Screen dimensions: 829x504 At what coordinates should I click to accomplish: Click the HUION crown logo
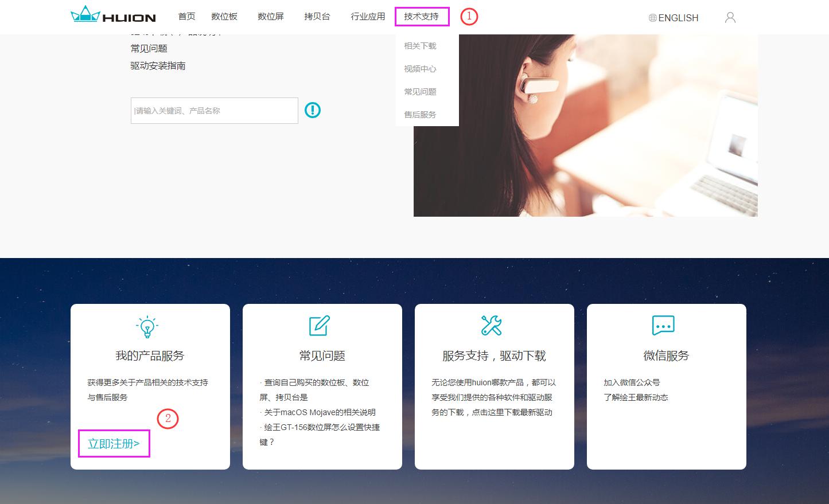click(x=113, y=15)
